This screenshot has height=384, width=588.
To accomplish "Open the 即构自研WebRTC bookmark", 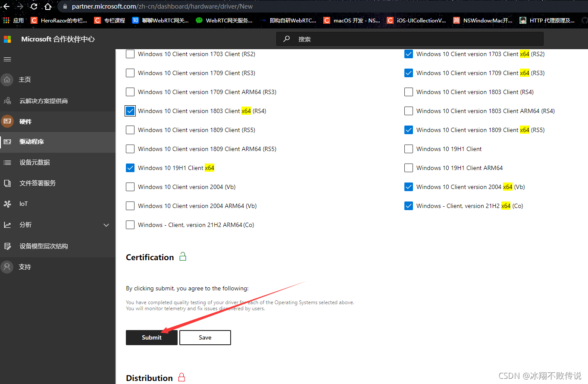I will pyautogui.click(x=288, y=20).
